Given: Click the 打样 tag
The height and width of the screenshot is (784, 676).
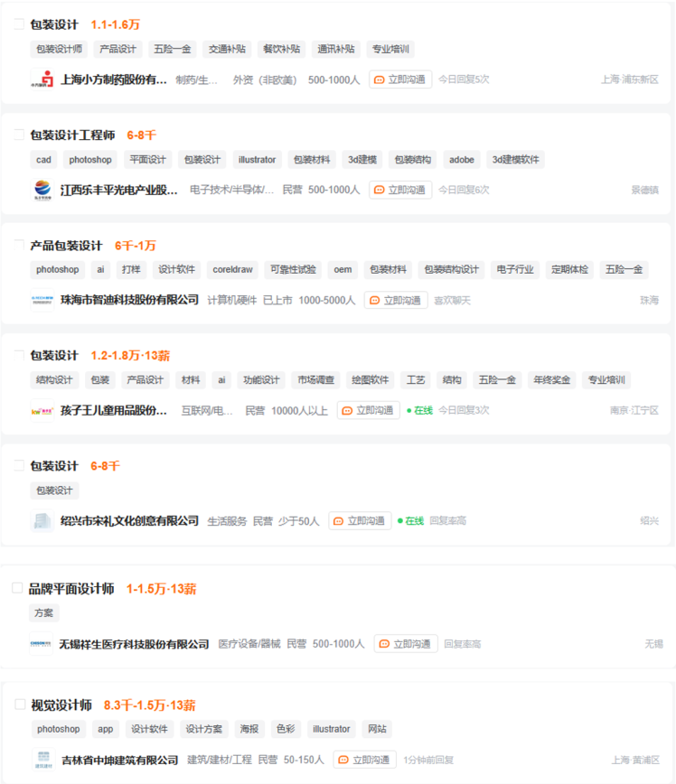Looking at the screenshot, I should click(131, 269).
